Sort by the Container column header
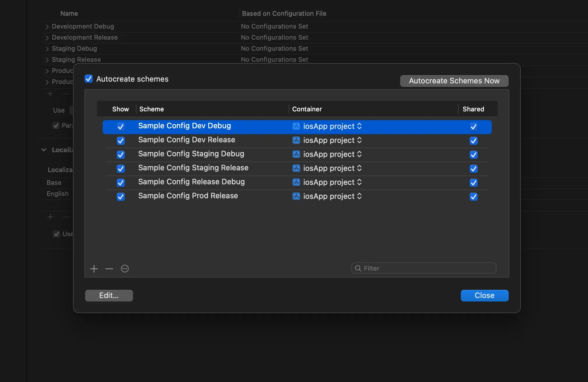Image resolution: width=588 pixels, height=382 pixels. pyautogui.click(x=307, y=109)
